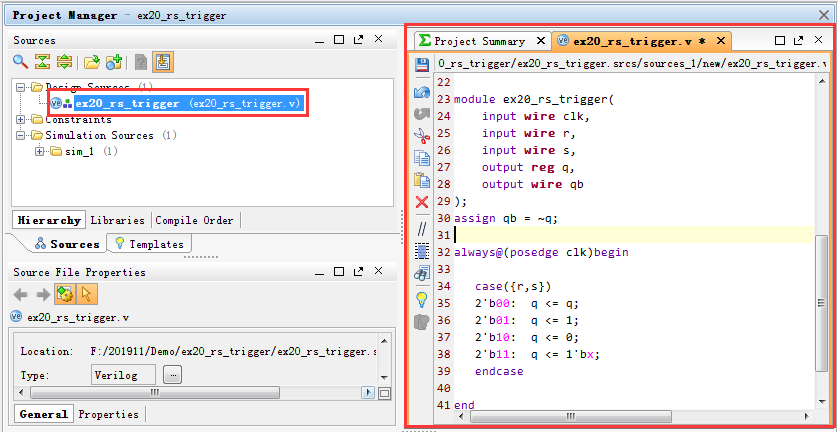Screen dimensions: 838x432
Task: Click the red X delete icon in editor
Action: (422, 203)
